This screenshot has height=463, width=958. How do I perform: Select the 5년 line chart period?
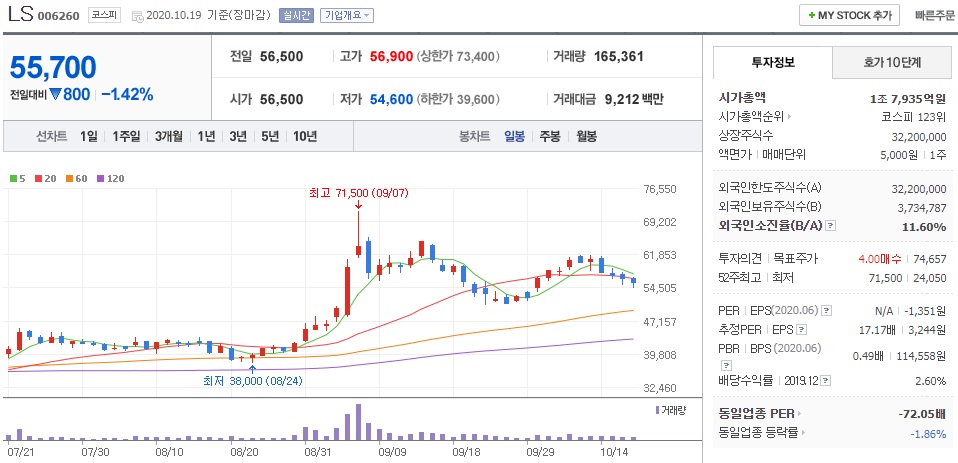pyautogui.click(x=269, y=136)
